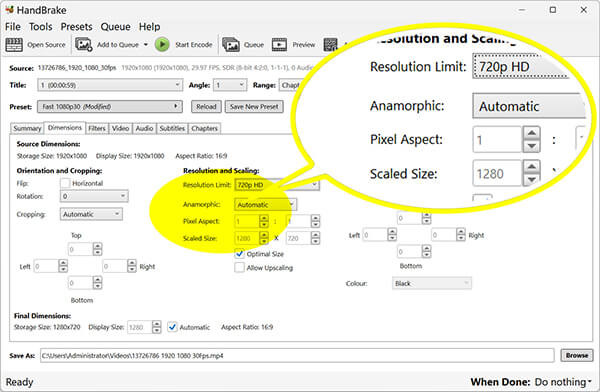
Task: Click the Start Encode label
Action: 194,45
